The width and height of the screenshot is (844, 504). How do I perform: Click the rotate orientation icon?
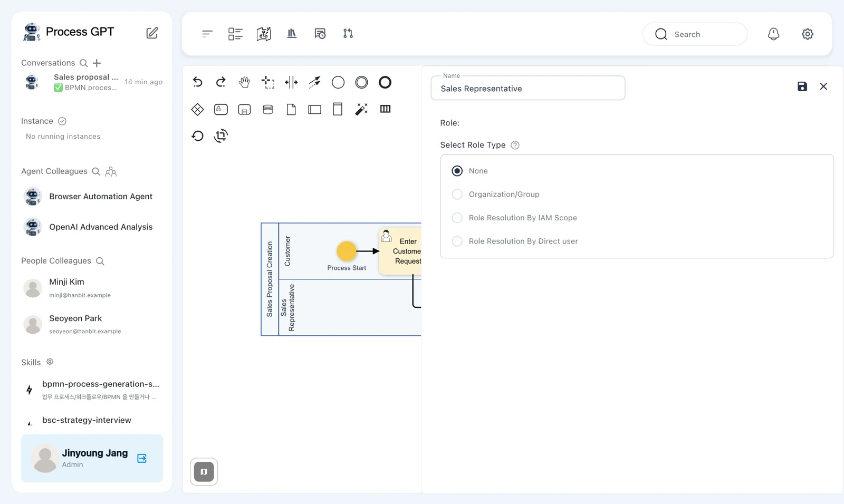[x=221, y=136]
